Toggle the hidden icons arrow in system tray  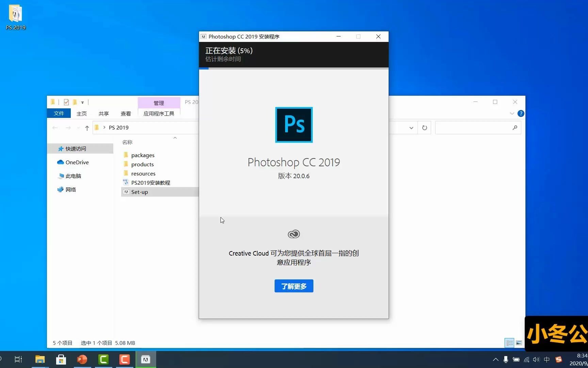tap(495, 359)
